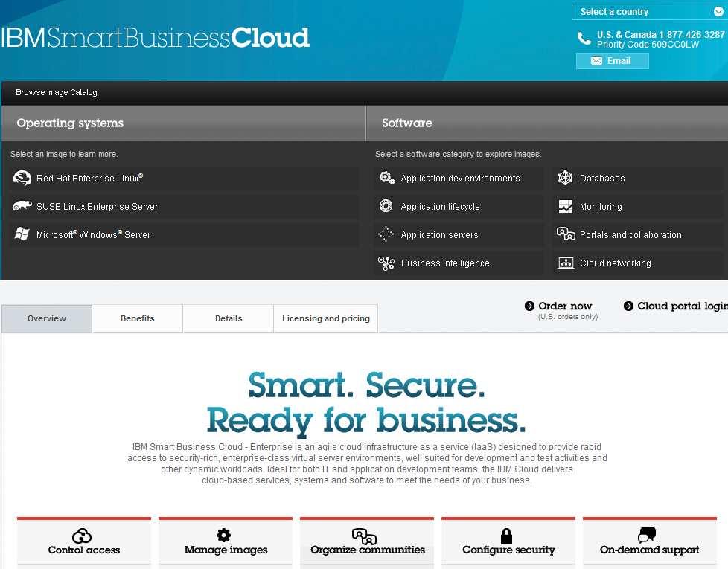Click the '(U.S. orders only)' note
The image size is (728, 569).
[x=568, y=317]
